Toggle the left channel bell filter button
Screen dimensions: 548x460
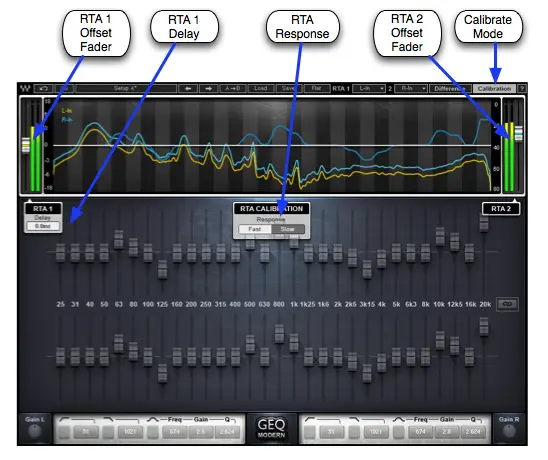(x=152, y=432)
